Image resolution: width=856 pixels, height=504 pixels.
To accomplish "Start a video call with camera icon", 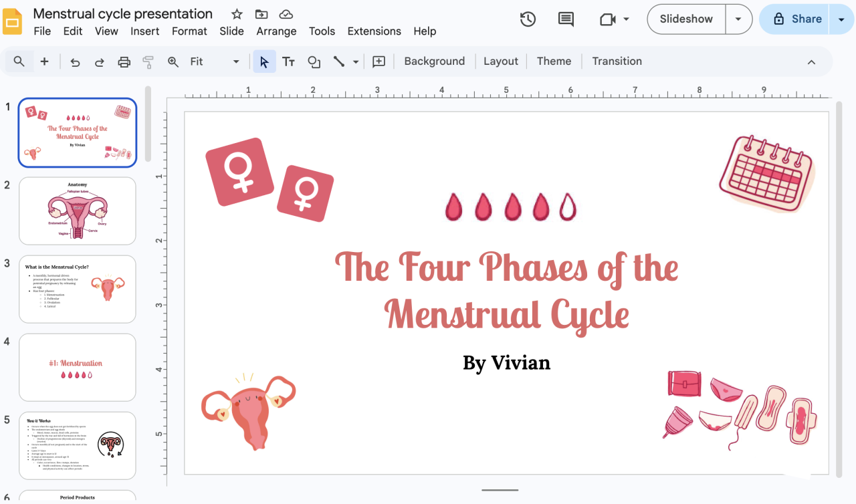I will (x=607, y=19).
